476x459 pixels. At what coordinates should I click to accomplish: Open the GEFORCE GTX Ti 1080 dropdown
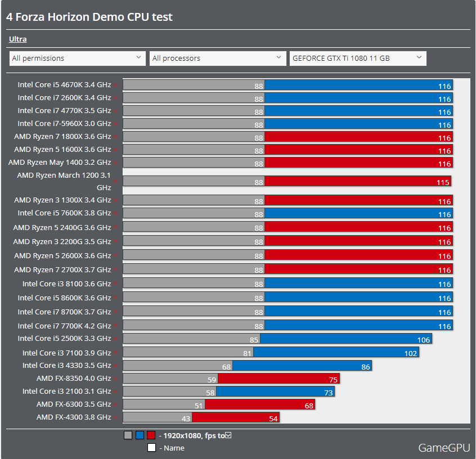357,58
